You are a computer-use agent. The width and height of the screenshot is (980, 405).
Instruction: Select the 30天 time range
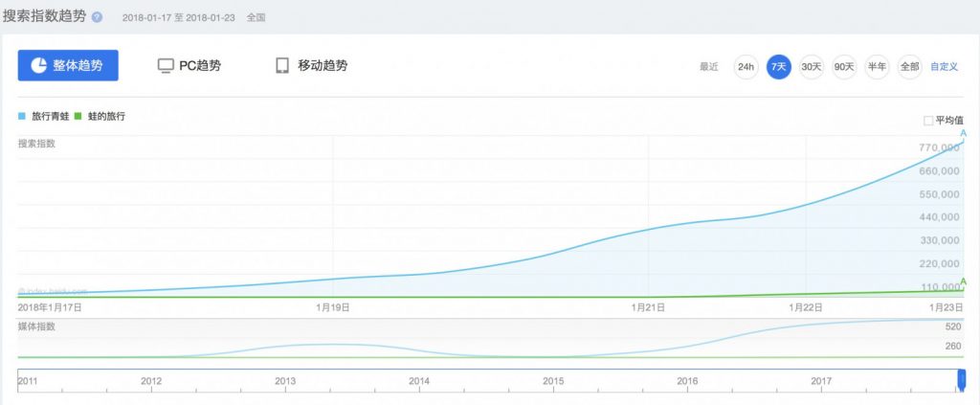[812, 67]
